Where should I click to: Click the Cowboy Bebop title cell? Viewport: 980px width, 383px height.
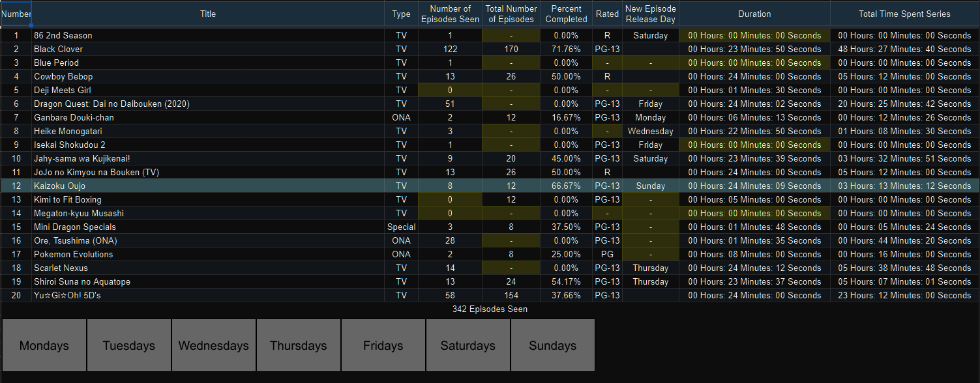tap(208, 76)
